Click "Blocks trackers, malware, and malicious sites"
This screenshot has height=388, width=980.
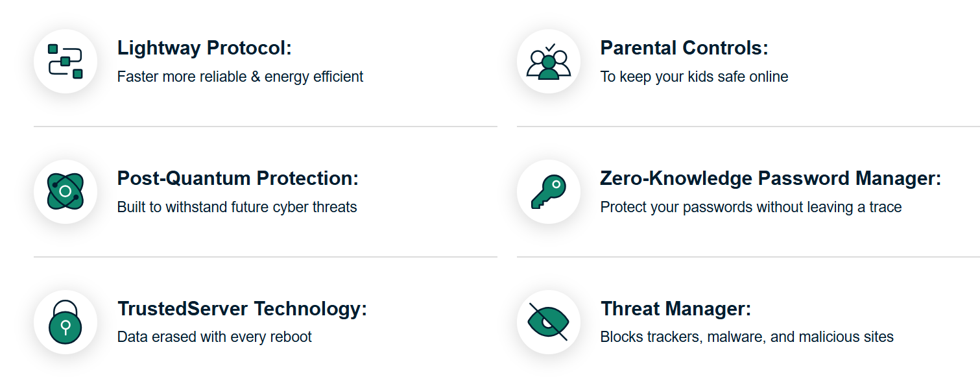point(747,337)
